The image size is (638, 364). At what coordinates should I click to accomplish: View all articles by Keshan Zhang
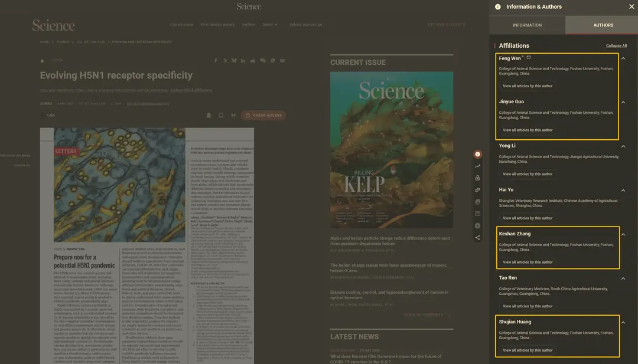pyautogui.click(x=528, y=263)
